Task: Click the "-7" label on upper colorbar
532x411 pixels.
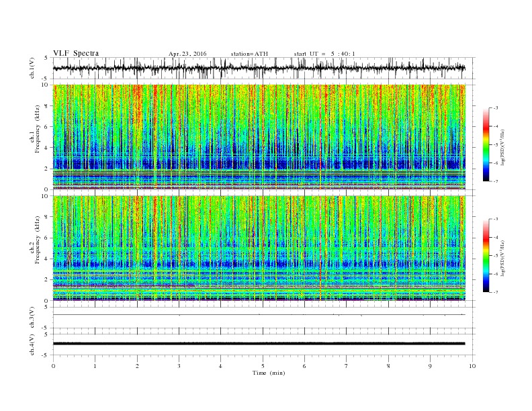Action: [496, 181]
